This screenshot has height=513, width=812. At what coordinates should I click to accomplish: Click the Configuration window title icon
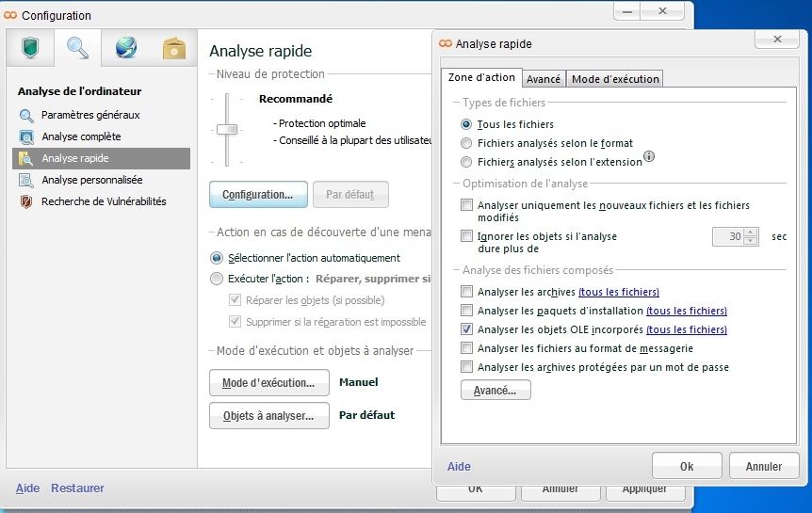(x=10, y=15)
